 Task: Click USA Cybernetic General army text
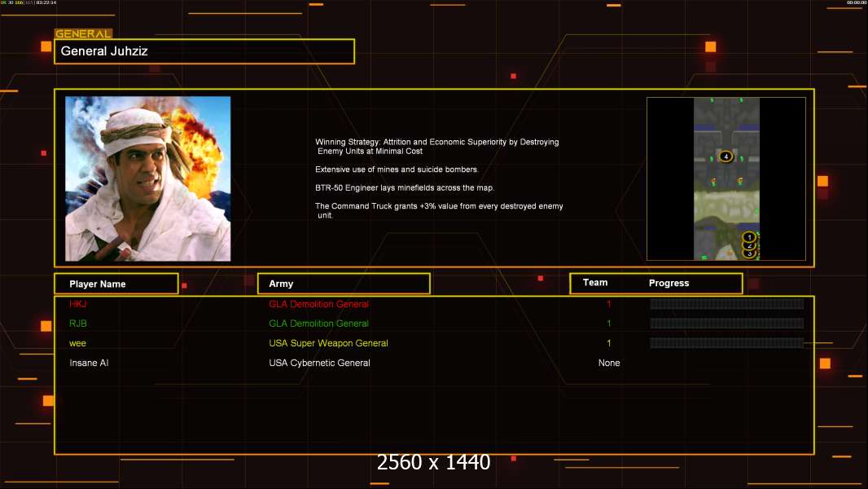pyautogui.click(x=319, y=363)
